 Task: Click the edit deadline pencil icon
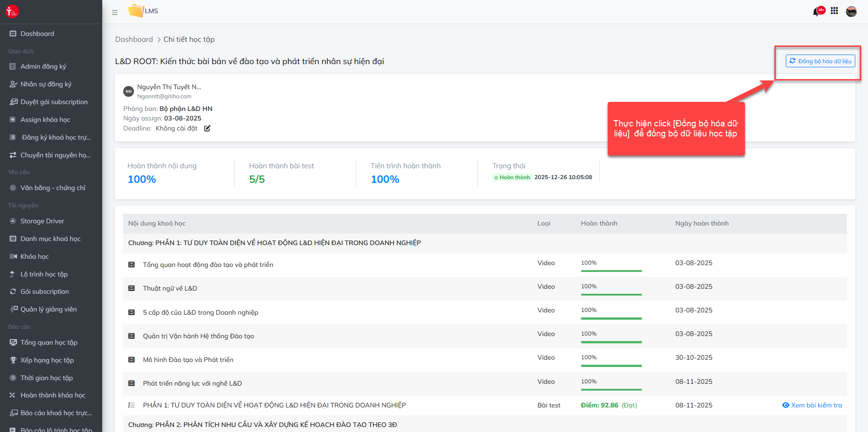click(207, 128)
